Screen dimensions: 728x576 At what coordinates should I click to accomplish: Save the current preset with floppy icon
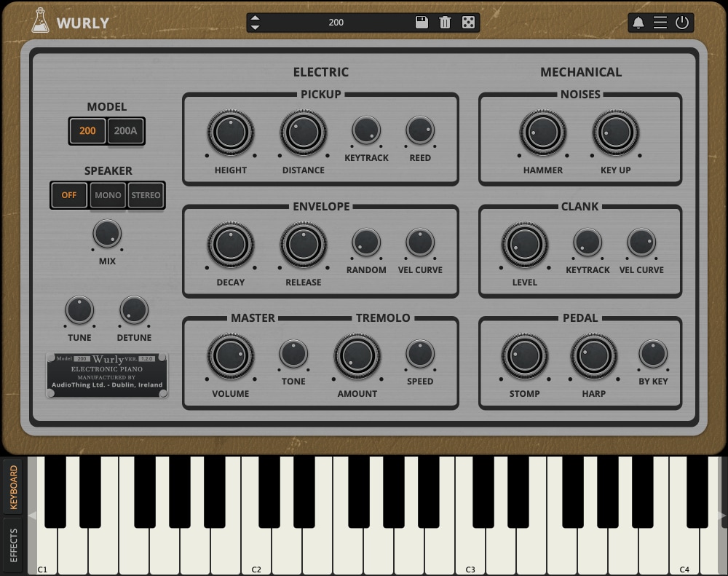point(422,23)
